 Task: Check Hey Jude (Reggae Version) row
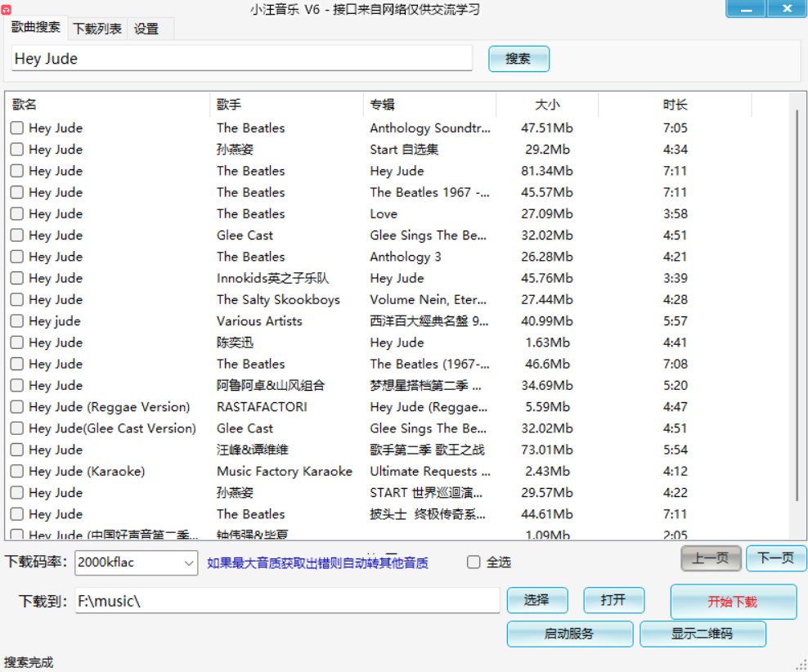pos(17,407)
